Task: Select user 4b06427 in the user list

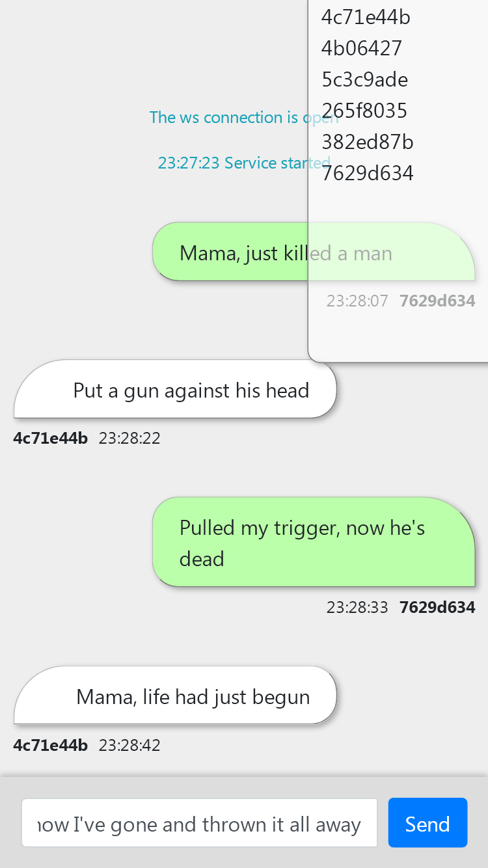Action: (x=362, y=48)
